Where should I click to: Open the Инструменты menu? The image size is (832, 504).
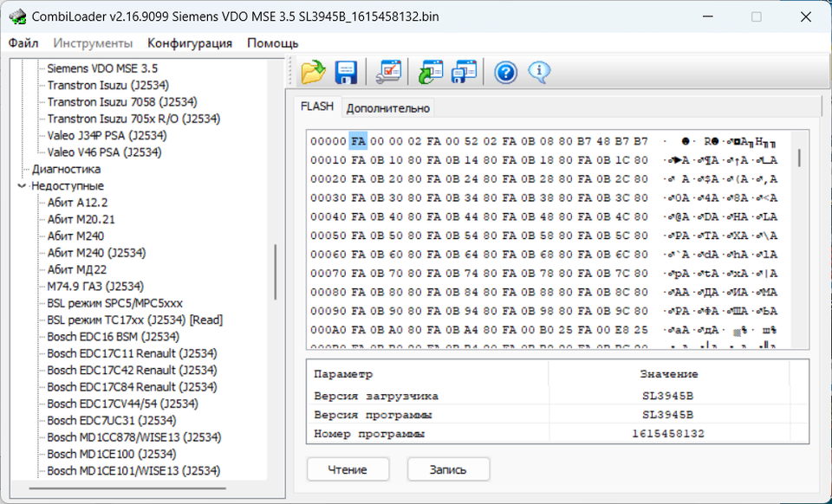[x=93, y=43]
